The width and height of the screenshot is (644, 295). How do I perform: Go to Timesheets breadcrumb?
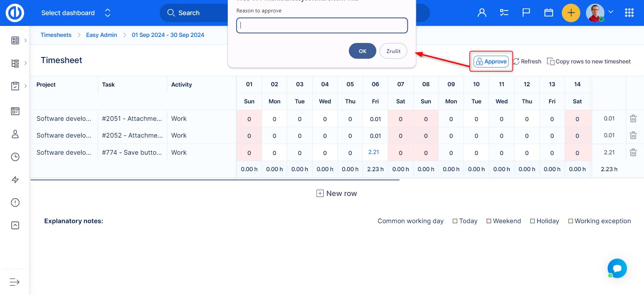(x=56, y=35)
